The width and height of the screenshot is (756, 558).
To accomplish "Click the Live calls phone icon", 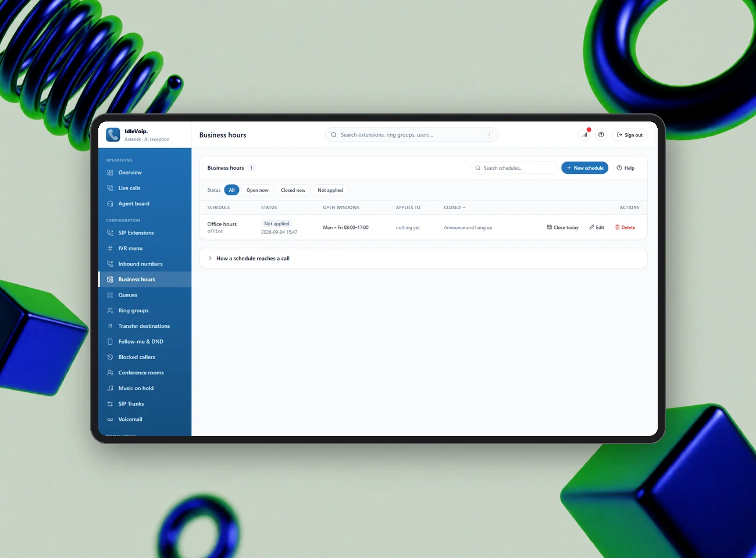I will [110, 188].
